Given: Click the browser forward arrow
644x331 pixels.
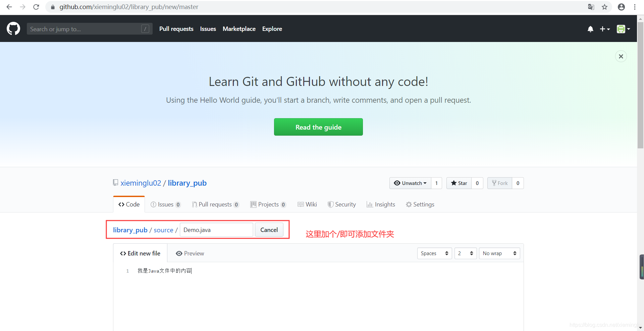Looking at the screenshot, I should (22, 7).
